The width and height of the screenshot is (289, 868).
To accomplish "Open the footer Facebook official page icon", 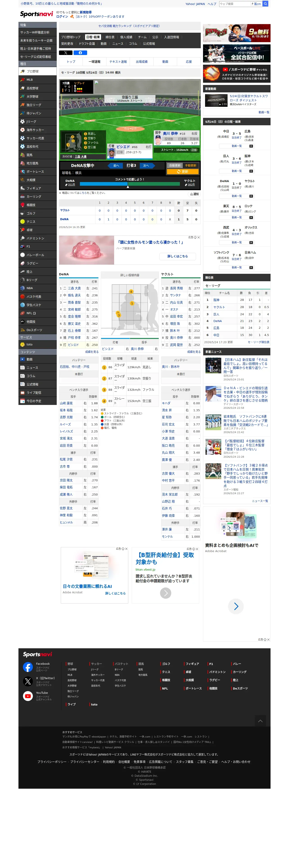I will pyautogui.click(x=28, y=667).
